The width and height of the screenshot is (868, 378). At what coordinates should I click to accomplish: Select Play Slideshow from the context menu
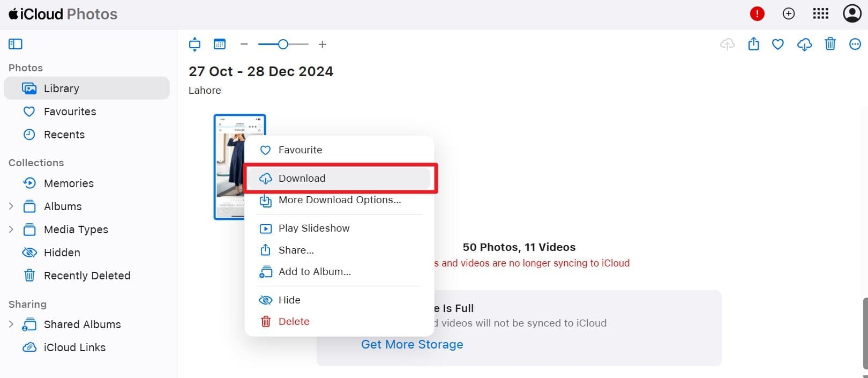(x=314, y=228)
